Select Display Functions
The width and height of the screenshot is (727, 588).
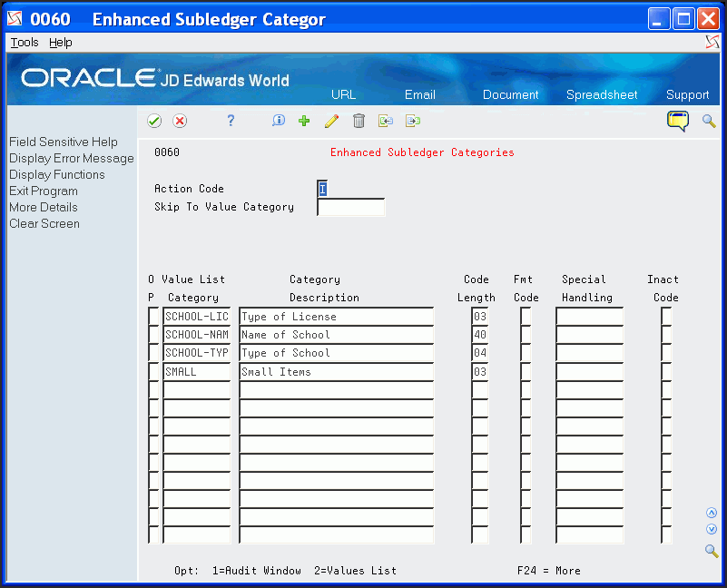click(57, 174)
